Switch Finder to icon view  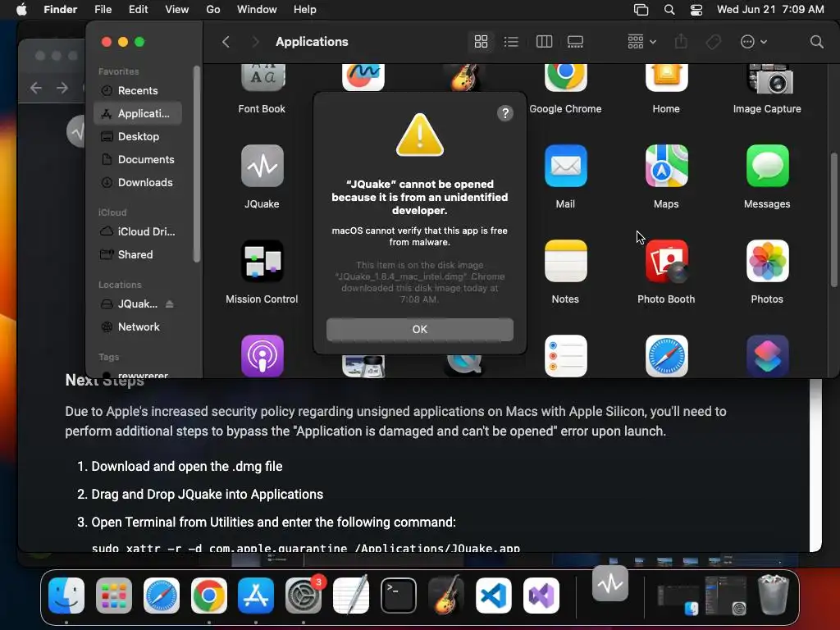click(481, 42)
